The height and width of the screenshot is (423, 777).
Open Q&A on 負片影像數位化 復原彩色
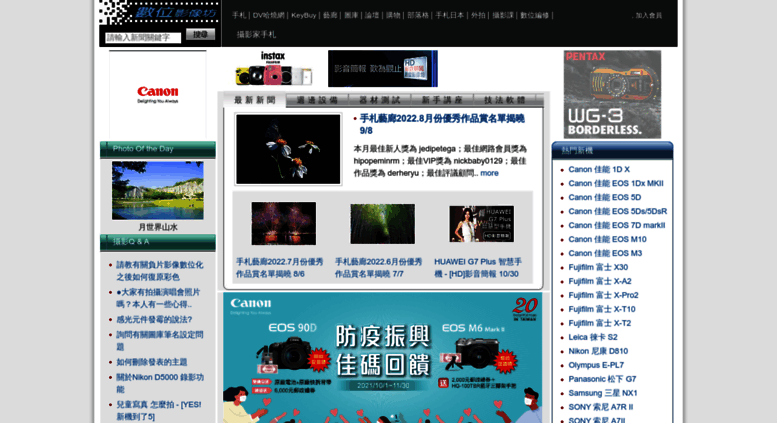coord(160,271)
